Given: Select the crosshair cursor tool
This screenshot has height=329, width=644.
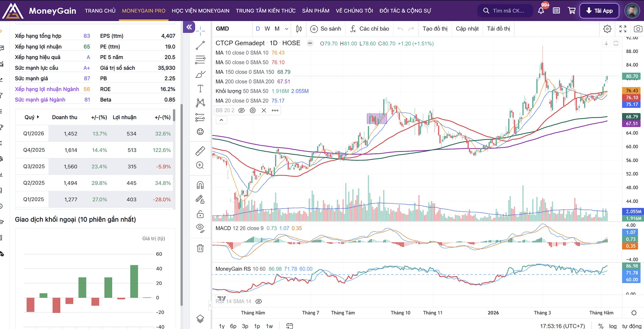Looking at the screenshot, I should 200,31.
